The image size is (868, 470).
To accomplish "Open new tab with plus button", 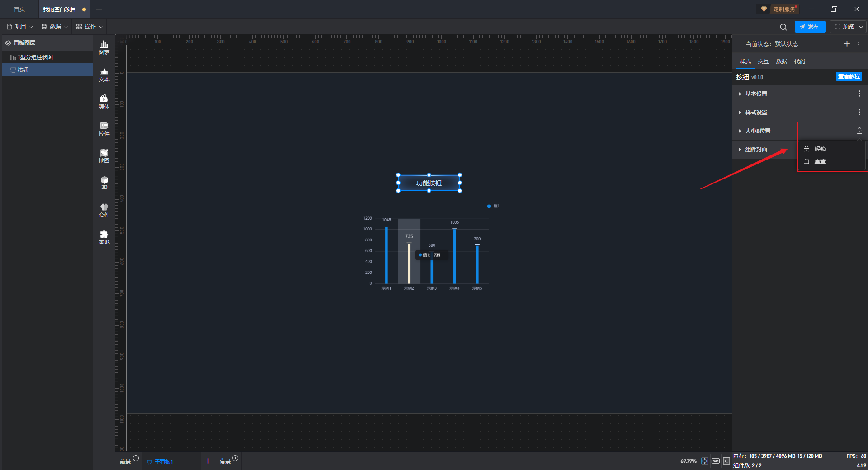I will tap(99, 9).
